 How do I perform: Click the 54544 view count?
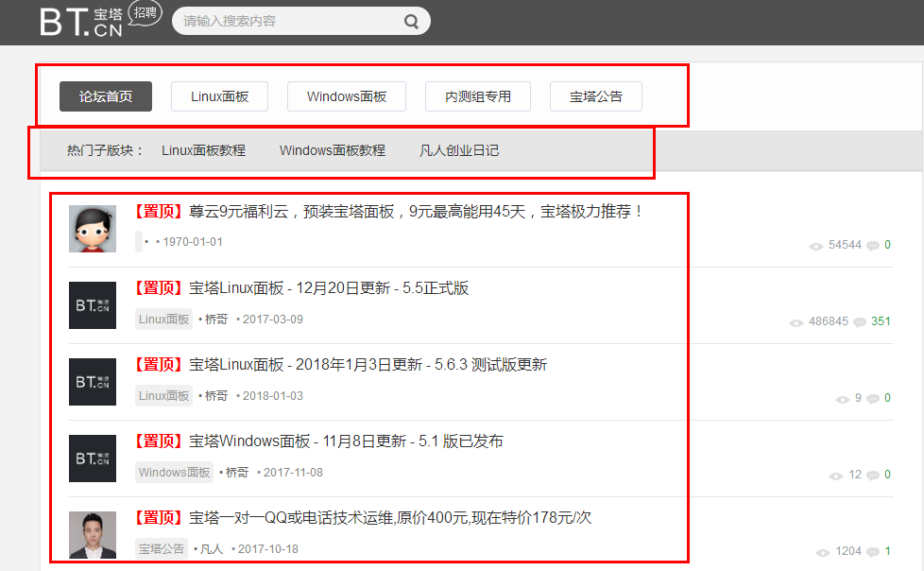point(845,245)
